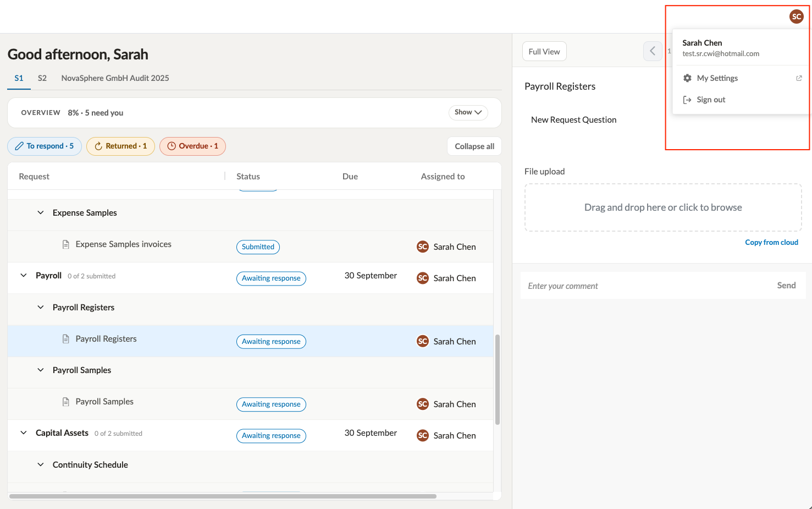812x509 pixels.
Task: Expand overview with Show dropdown
Action: click(468, 112)
